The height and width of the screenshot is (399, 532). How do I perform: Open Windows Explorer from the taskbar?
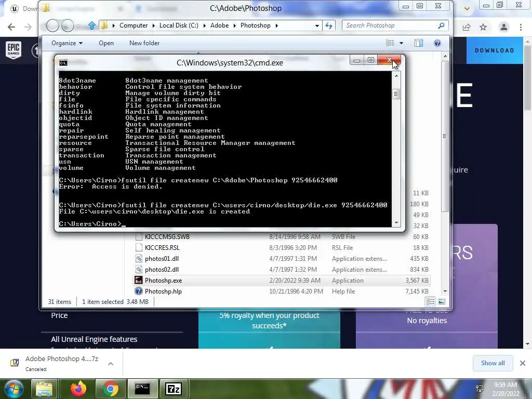click(x=44, y=389)
